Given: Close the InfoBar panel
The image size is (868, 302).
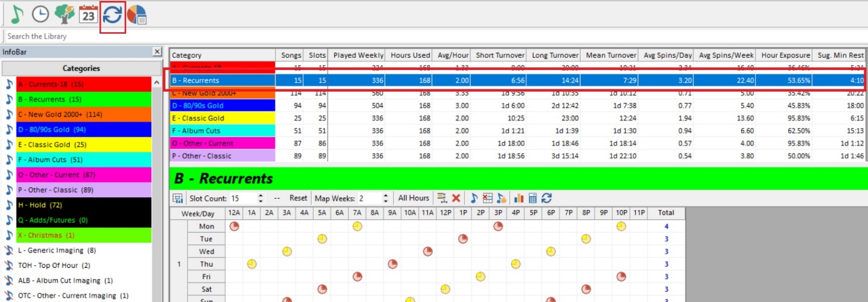Looking at the screenshot, I should [157, 52].
